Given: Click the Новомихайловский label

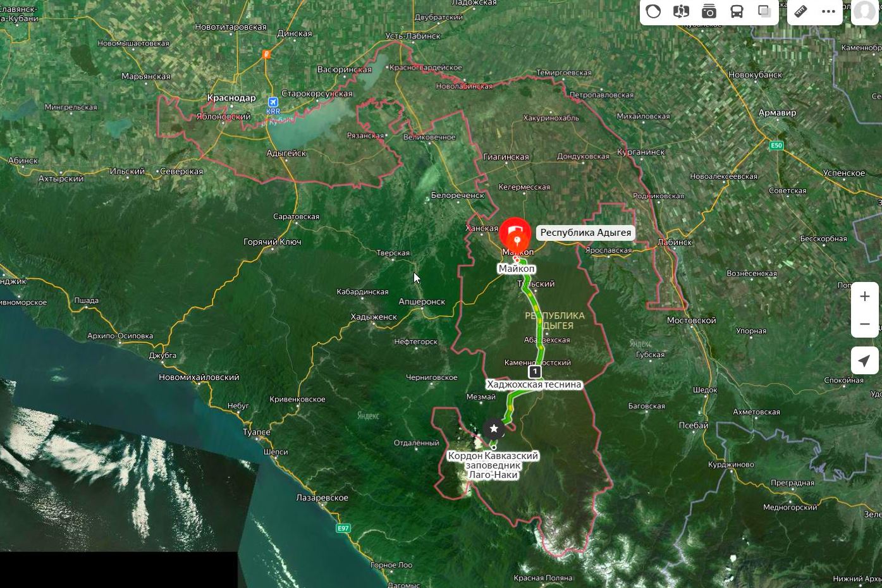Looking at the screenshot, I should click(x=199, y=377).
